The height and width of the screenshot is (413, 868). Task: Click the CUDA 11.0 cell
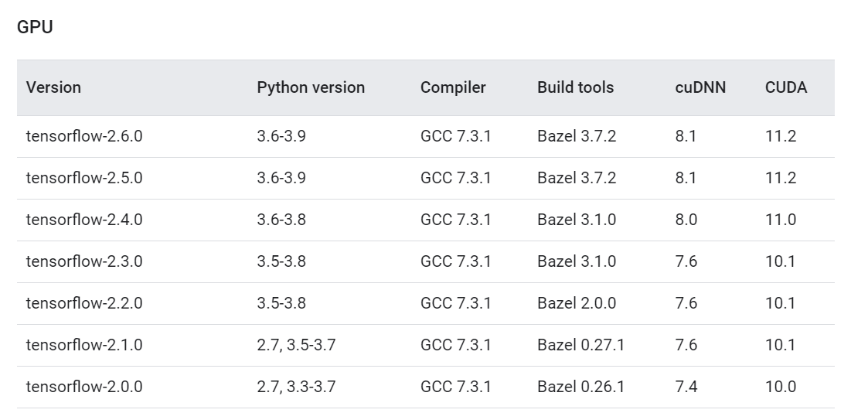click(781, 220)
